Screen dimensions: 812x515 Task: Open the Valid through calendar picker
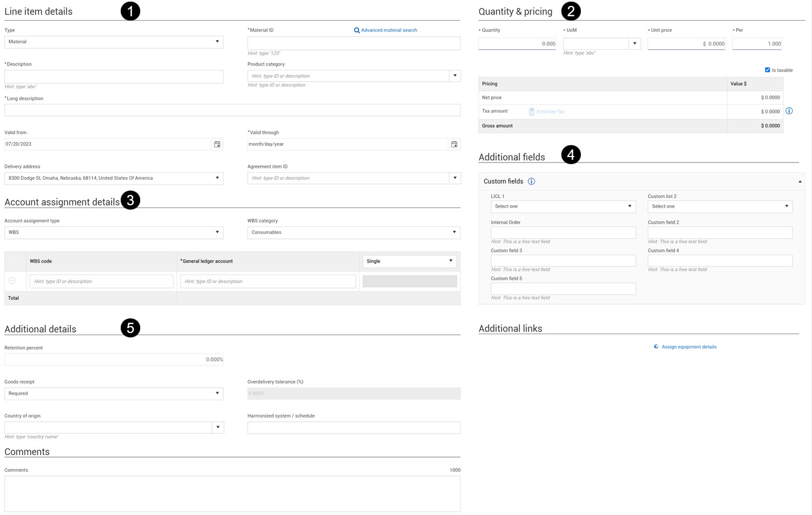click(454, 144)
